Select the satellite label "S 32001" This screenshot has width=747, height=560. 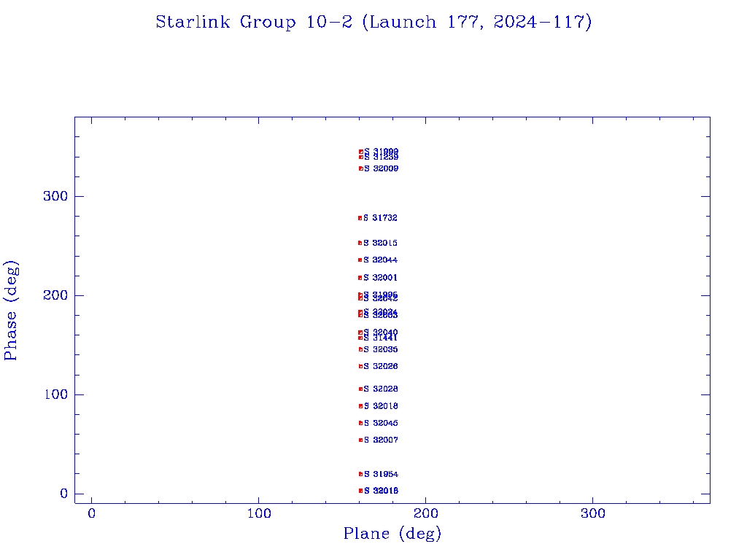click(x=380, y=278)
